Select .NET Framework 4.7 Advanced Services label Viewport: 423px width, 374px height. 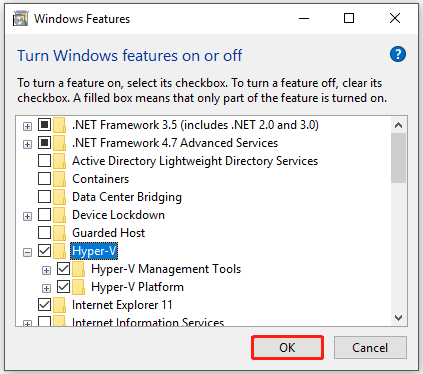[x=175, y=143]
